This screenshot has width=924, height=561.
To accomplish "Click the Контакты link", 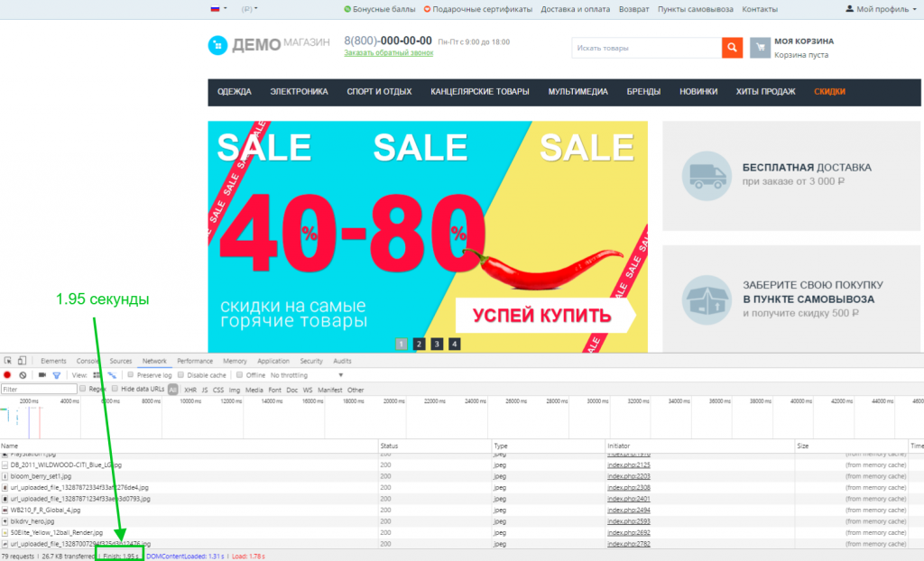I will pos(760,9).
